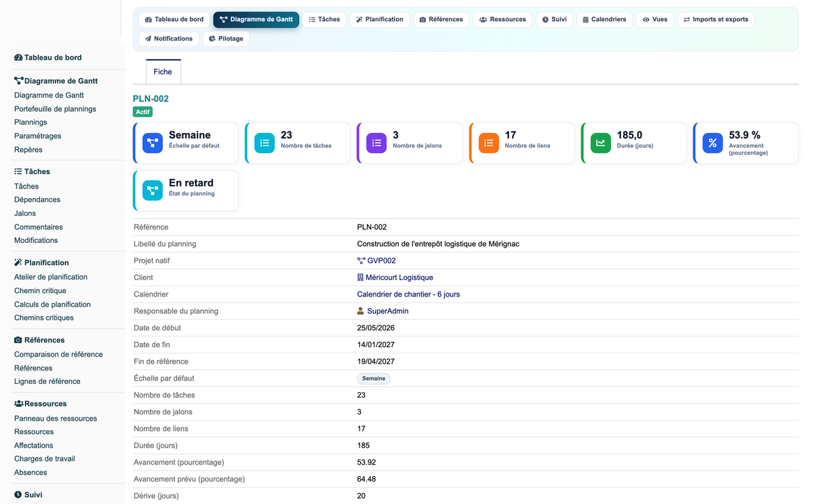Open the Vues top tab

click(x=655, y=20)
